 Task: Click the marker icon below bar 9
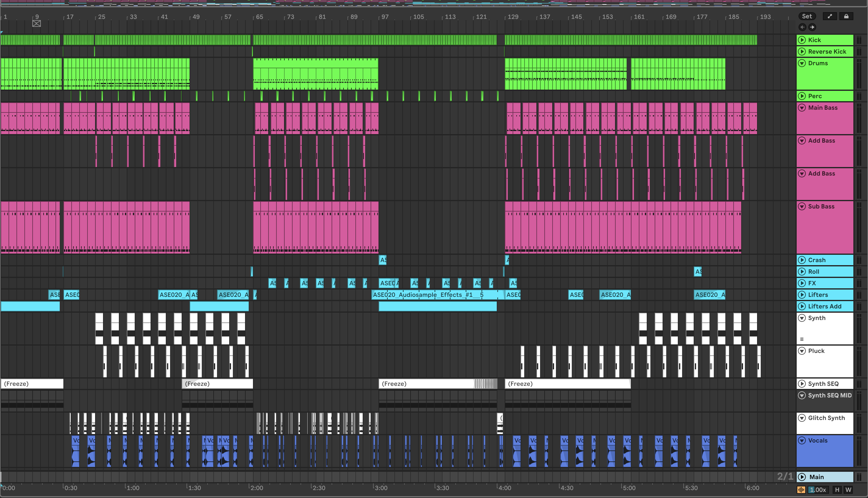click(37, 23)
